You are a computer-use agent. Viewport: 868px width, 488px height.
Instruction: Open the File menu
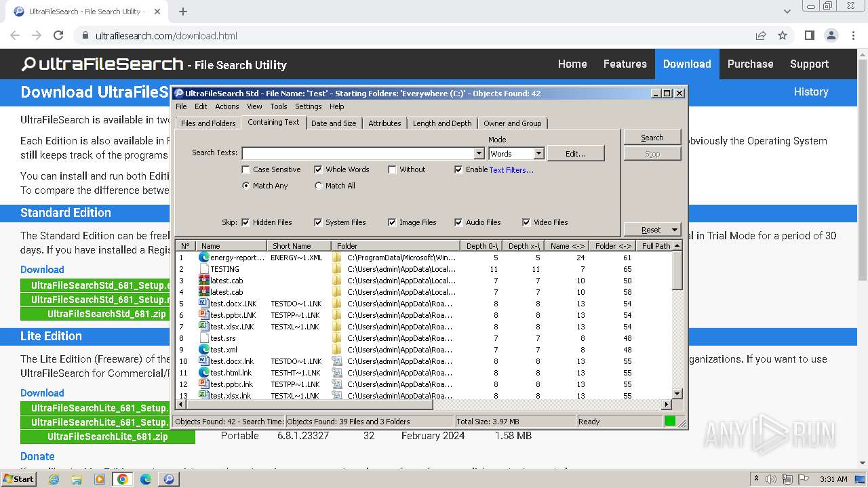[x=181, y=106]
